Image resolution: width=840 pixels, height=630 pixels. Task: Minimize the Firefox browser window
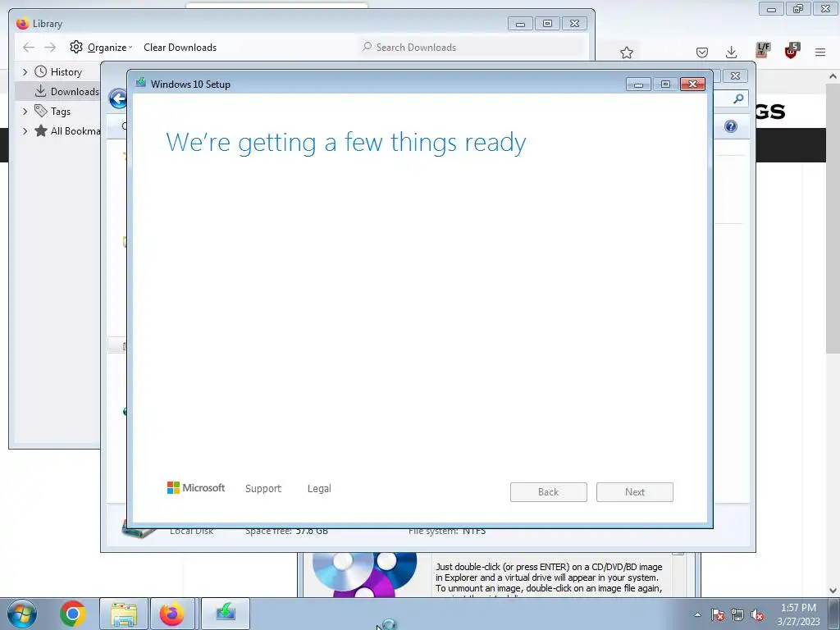[x=771, y=8]
